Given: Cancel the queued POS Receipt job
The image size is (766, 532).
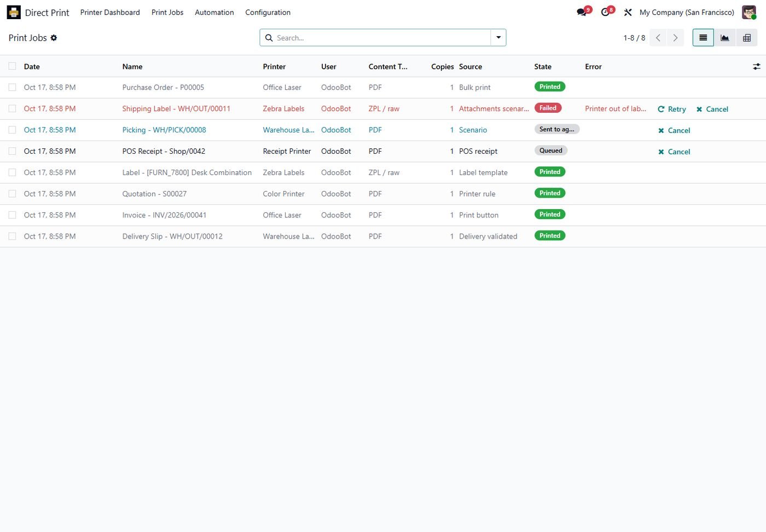Looking at the screenshot, I should click(674, 152).
